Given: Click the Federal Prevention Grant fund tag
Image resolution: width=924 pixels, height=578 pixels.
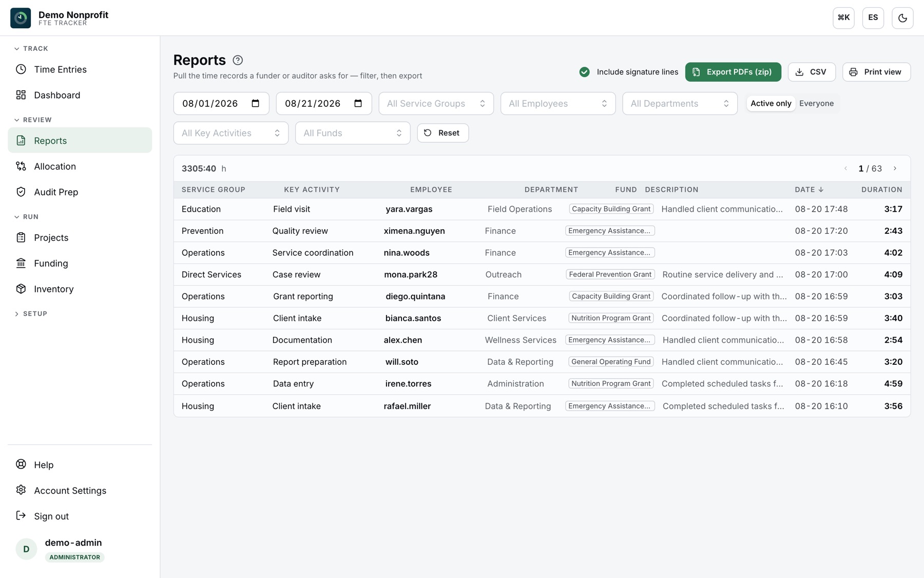Looking at the screenshot, I should 610,274.
